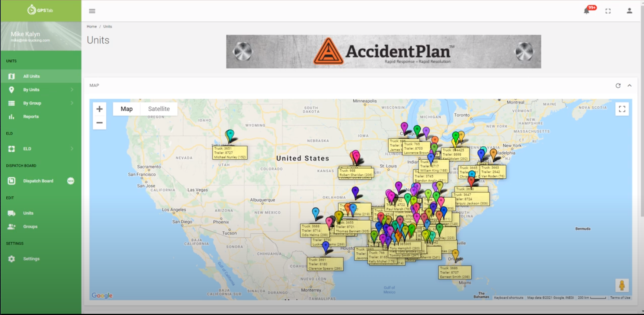Open the map Keyboard shortcuts

coord(509,298)
